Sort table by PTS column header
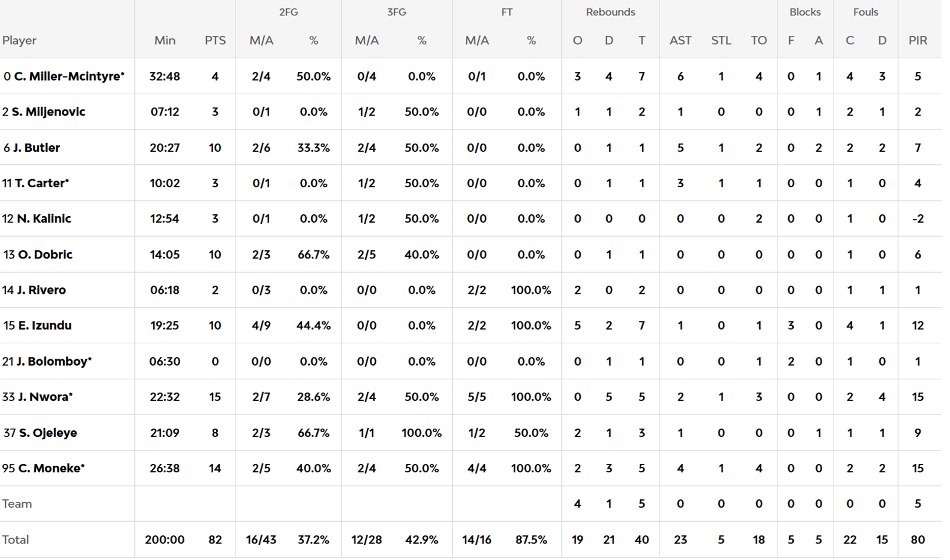The image size is (950, 560). 215,41
